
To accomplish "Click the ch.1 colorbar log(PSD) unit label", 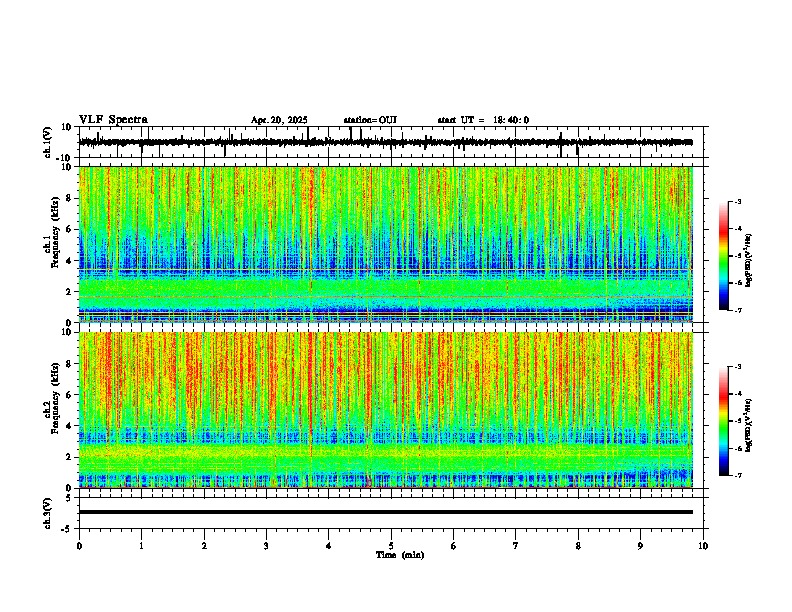I will point(749,260).
